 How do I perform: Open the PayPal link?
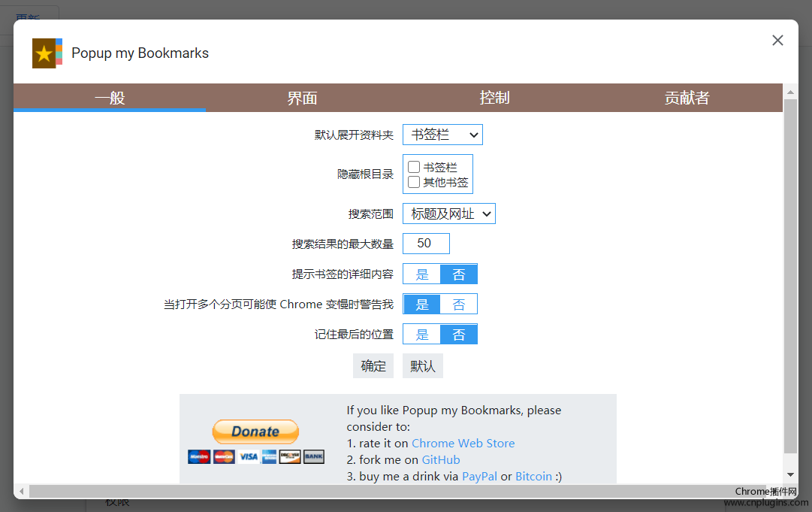pos(479,476)
